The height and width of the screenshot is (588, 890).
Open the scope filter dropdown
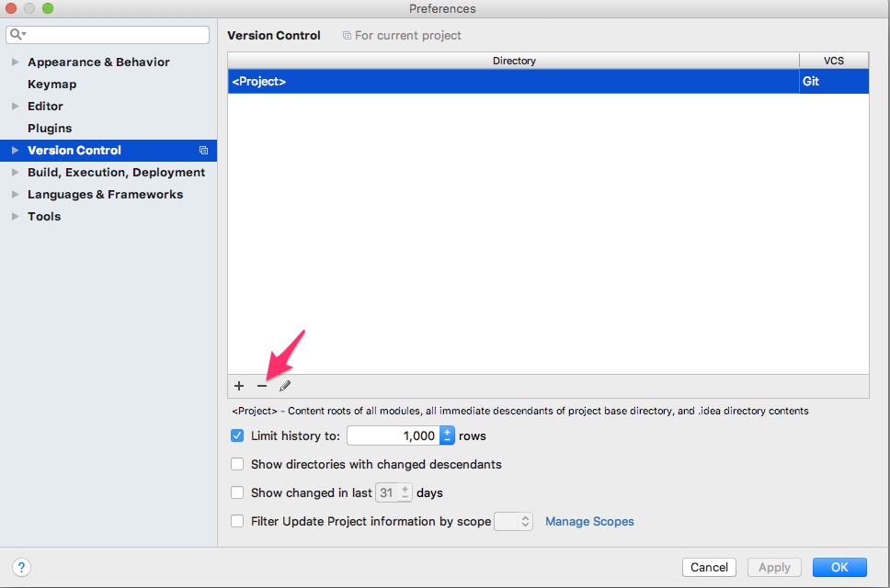point(513,521)
